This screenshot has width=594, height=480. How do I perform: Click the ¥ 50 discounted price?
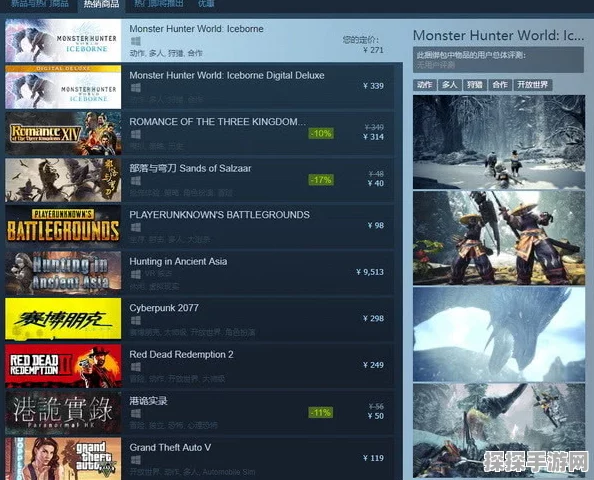(x=375, y=416)
